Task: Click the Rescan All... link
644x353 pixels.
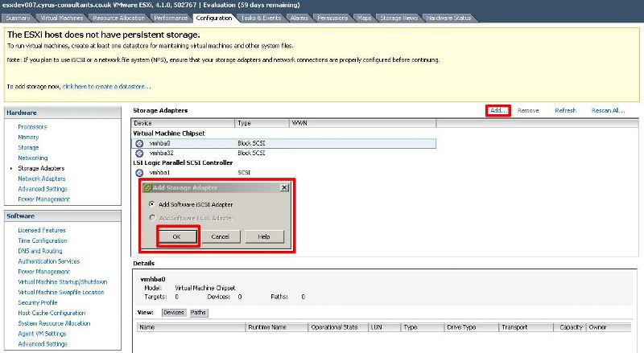Action: tap(608, 110)
